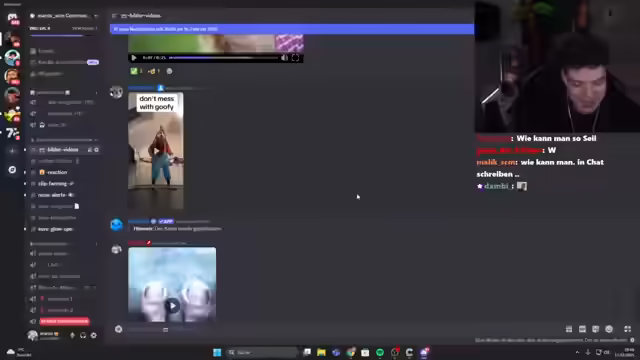Open Spotify from the taskbar
The width and height of the screenshot is (640, 360).
380,352
